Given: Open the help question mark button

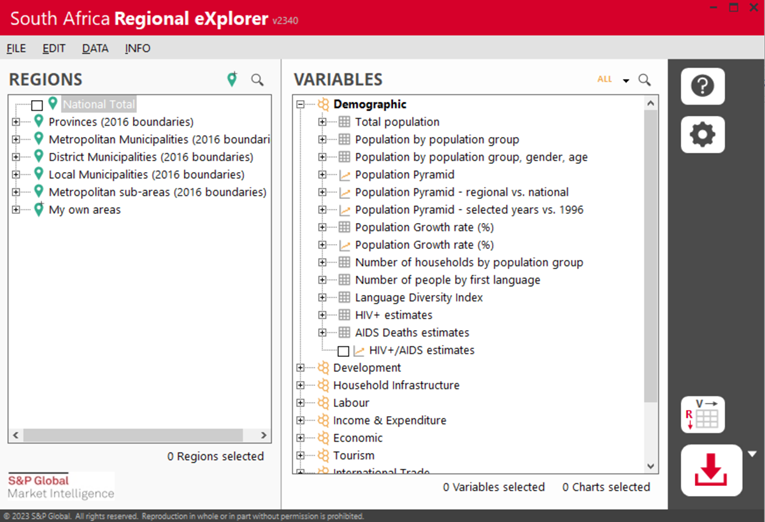Looking at the screenshot, I should click(703, 86).
